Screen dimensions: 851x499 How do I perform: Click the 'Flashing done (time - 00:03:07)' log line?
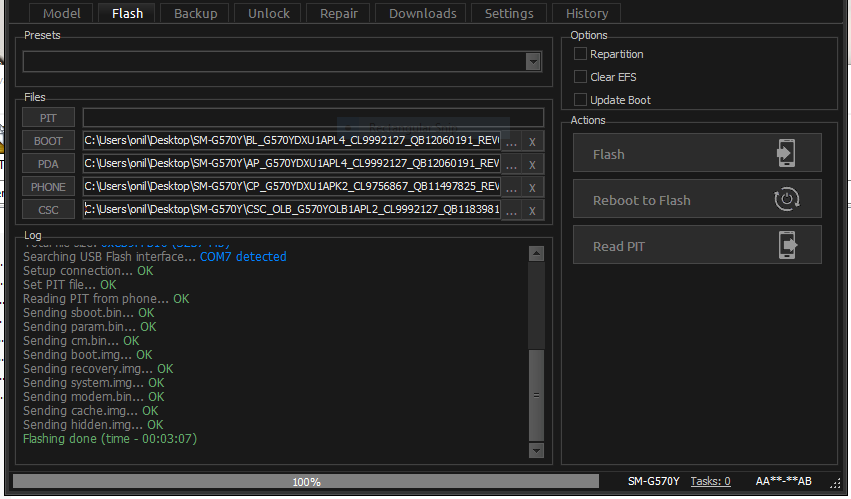(x=110, y=439)
